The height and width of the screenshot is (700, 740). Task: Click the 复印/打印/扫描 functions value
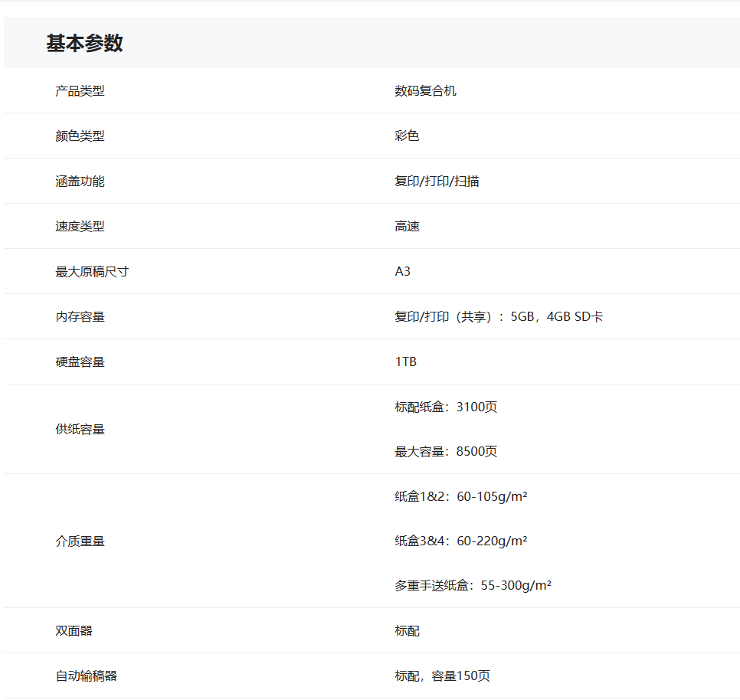tap(437, 182)
